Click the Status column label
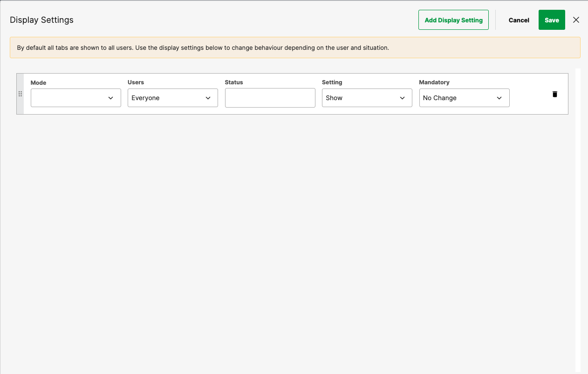Image resolution: width=588 pixels, height=374 pixels. [234, 82]
